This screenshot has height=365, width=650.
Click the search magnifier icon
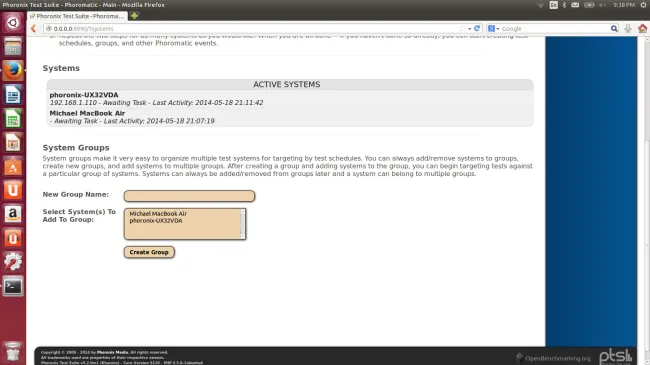click(614, 29)
